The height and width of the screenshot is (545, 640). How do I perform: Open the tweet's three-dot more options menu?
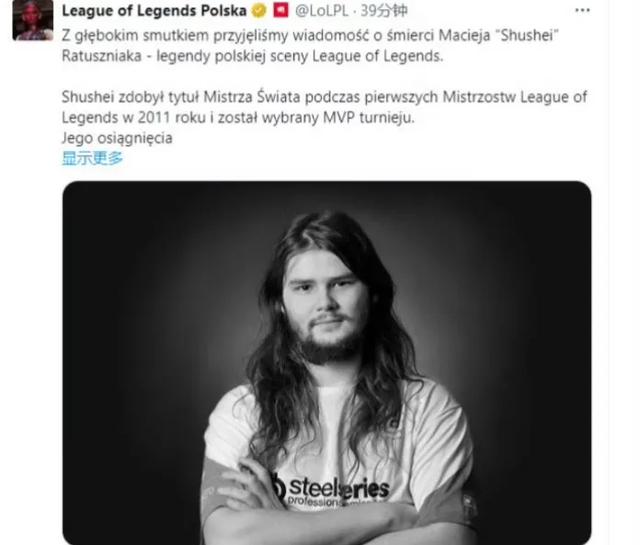[x=582, y=11]
